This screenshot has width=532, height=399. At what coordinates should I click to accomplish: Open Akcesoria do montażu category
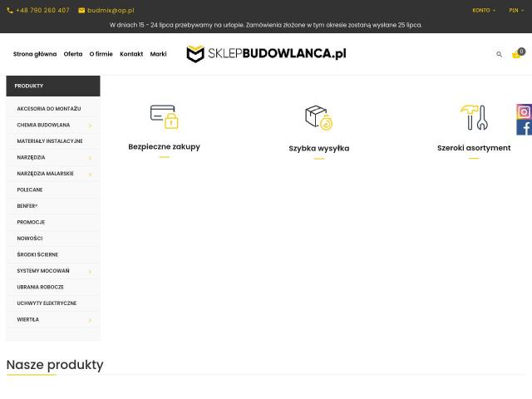click(x=49, y=109)
